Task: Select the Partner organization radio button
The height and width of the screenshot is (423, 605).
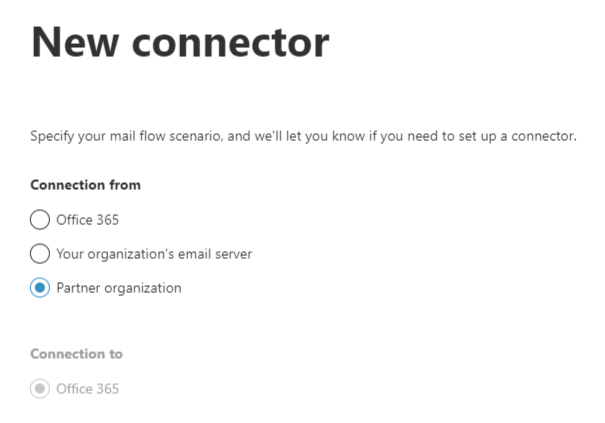Action: click(39, 288)
